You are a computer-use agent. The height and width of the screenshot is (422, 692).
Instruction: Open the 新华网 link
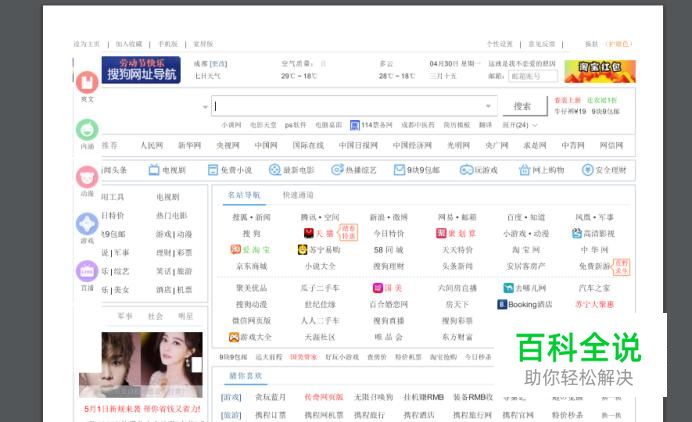pos(189,145)
